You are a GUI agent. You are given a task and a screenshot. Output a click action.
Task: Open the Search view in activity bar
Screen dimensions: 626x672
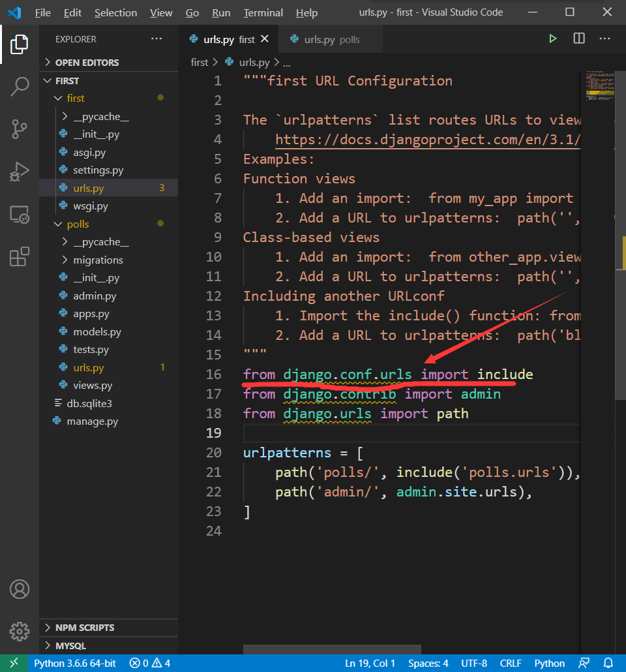20,87
